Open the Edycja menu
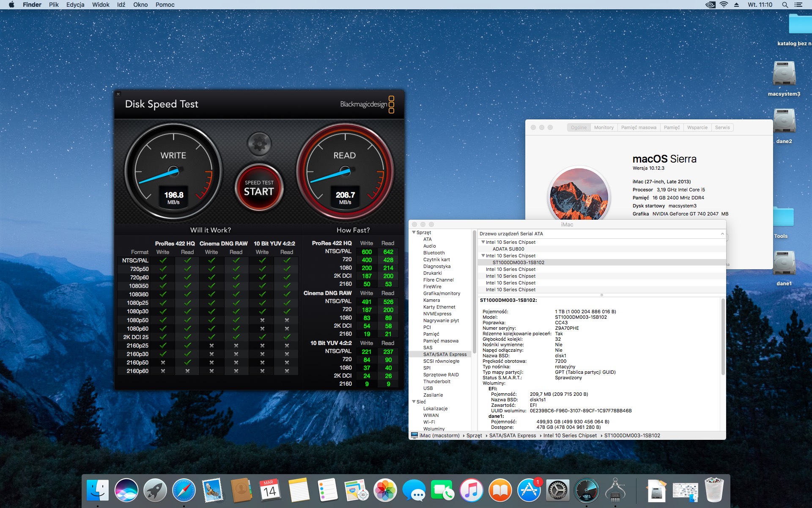The height and width of the screenshot is (508, 812). click(x=75, y=5)
